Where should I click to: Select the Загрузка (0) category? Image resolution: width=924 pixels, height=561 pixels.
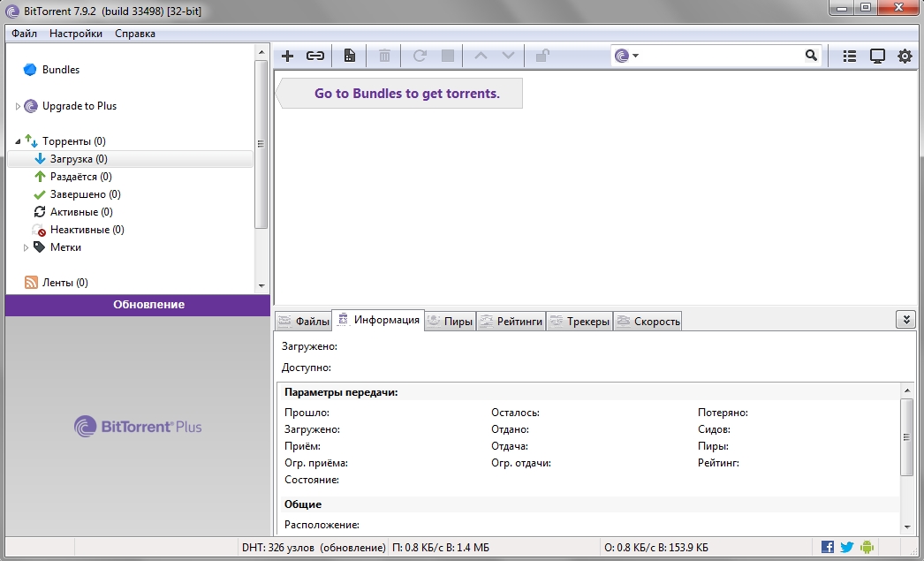pos(130,159)
